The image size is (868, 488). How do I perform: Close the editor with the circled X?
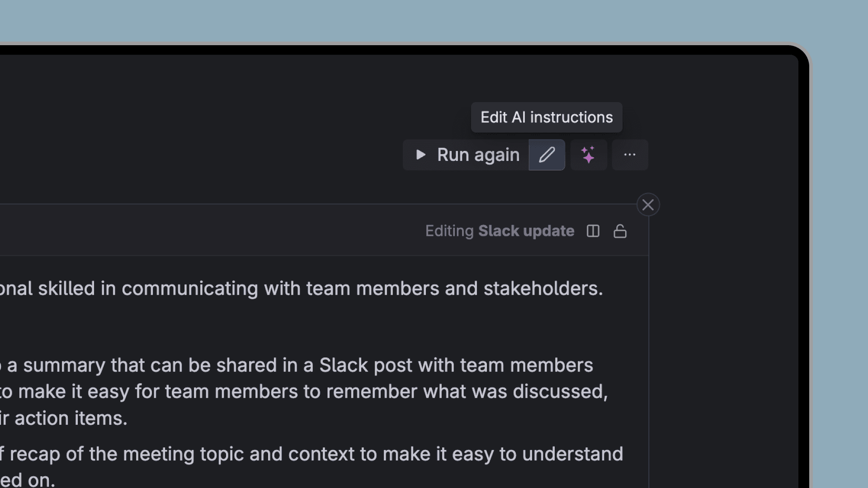tap(648, 205)
